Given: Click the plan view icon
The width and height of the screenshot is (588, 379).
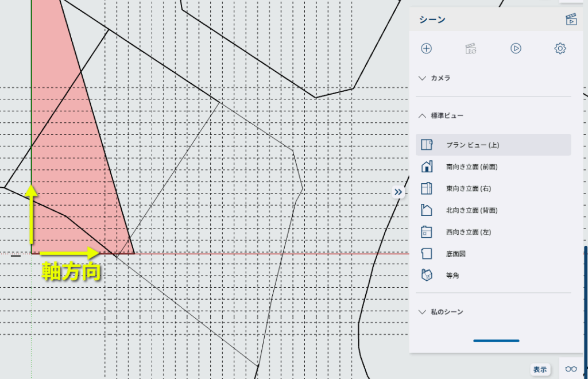Looking at the screenshot, I should [x=427, y=145].
